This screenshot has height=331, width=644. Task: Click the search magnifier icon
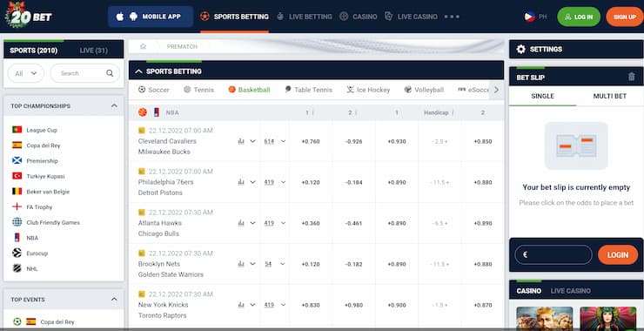click(x=110, y=73)
